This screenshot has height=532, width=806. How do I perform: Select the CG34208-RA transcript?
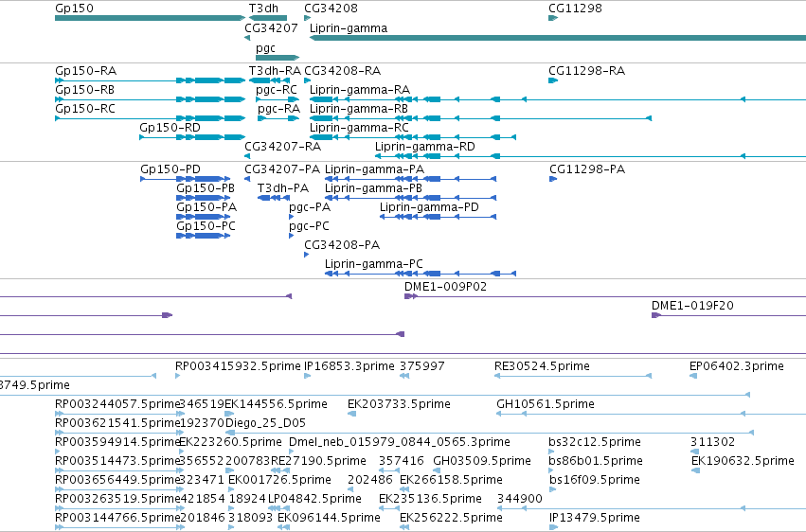tap(308, 80)
